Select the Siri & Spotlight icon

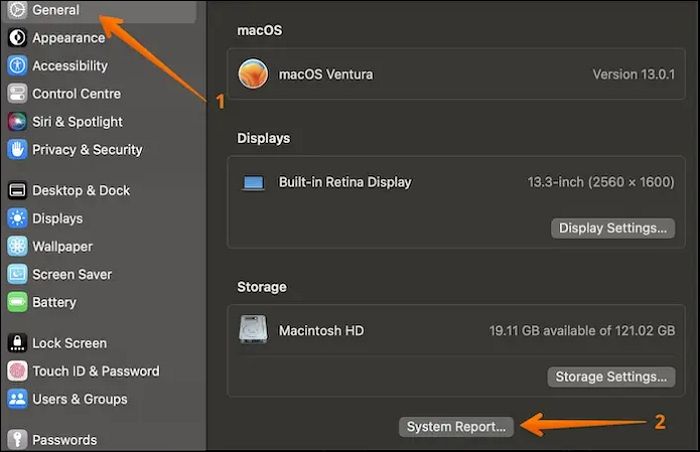pos(17,122)
